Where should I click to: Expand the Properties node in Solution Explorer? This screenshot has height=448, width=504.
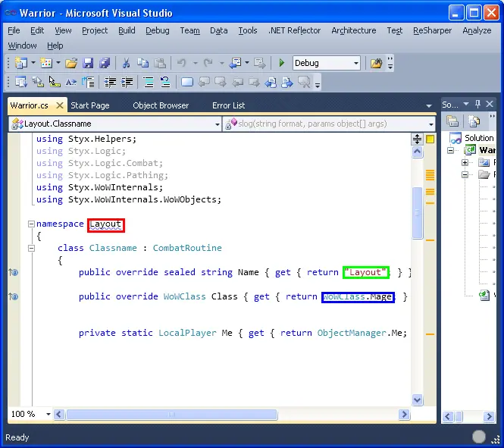click(x=465, y=163)
